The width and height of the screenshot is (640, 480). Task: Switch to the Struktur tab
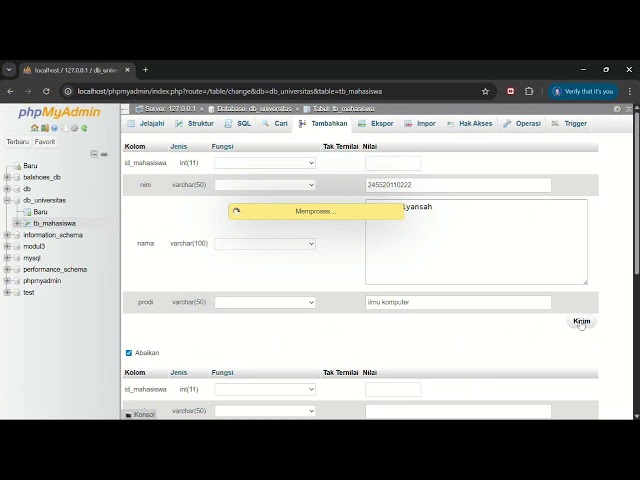point(194,124)
